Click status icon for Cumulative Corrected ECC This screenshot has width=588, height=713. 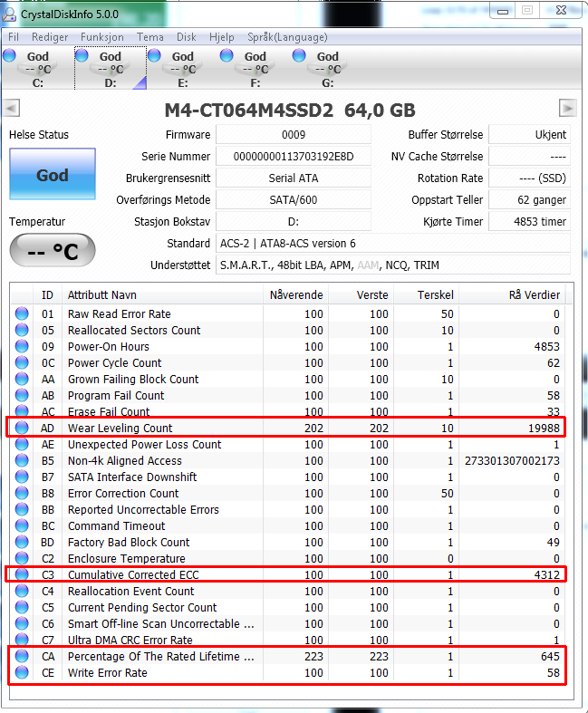[x=22, y=574]
